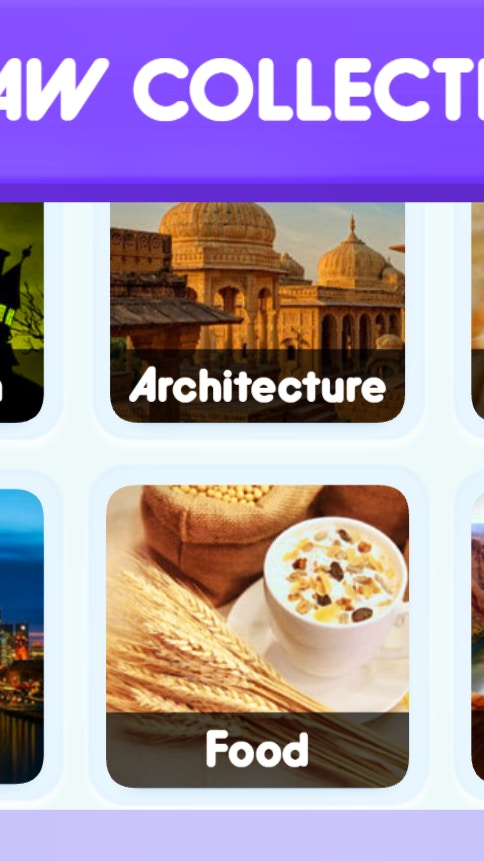Click the "Food" caption text

(x=257, y=749)
